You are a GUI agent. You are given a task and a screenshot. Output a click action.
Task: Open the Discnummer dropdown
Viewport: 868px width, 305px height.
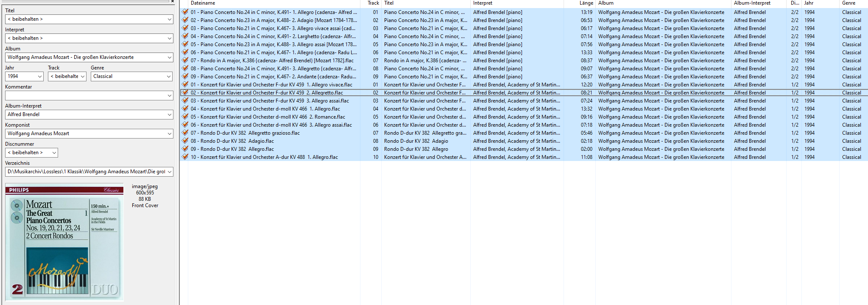[x=54, y=153]
